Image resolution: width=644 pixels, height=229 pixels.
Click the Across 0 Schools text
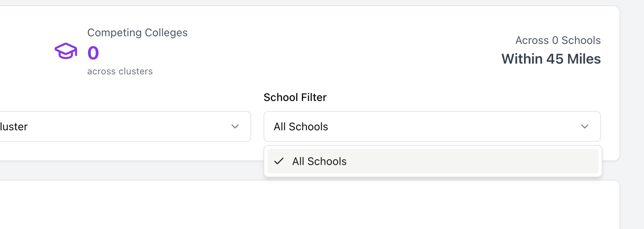[x=558, y=40]
